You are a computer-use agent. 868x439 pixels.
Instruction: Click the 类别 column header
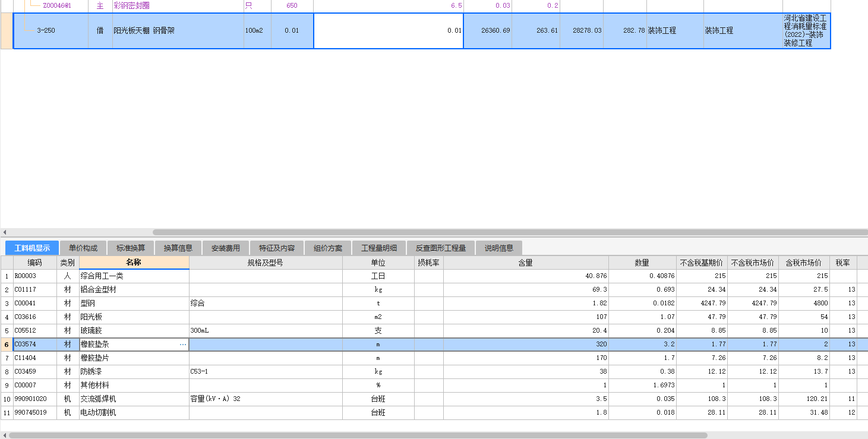68,263
